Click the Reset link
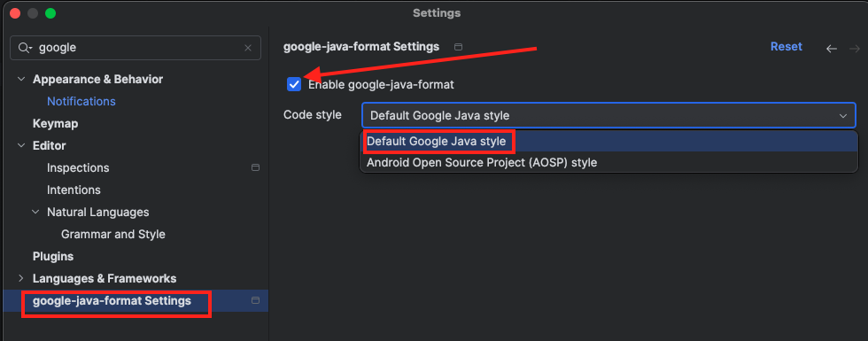 (x=787, y=47)
